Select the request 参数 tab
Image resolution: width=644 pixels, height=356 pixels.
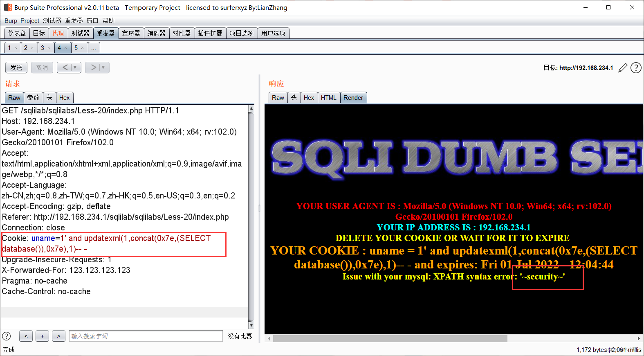pos(33,97)
